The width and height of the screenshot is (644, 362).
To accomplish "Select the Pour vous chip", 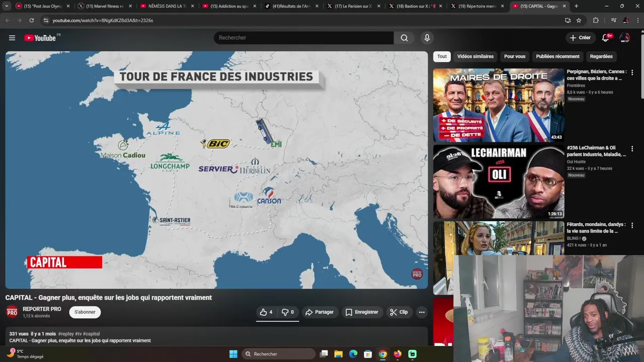I will tap(515, 56).
